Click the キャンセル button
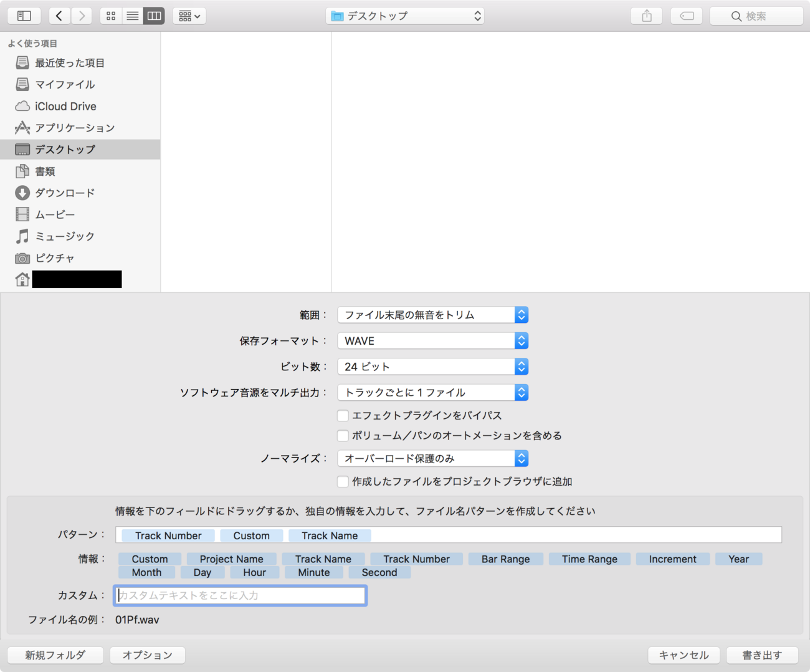 coord(684,655)
